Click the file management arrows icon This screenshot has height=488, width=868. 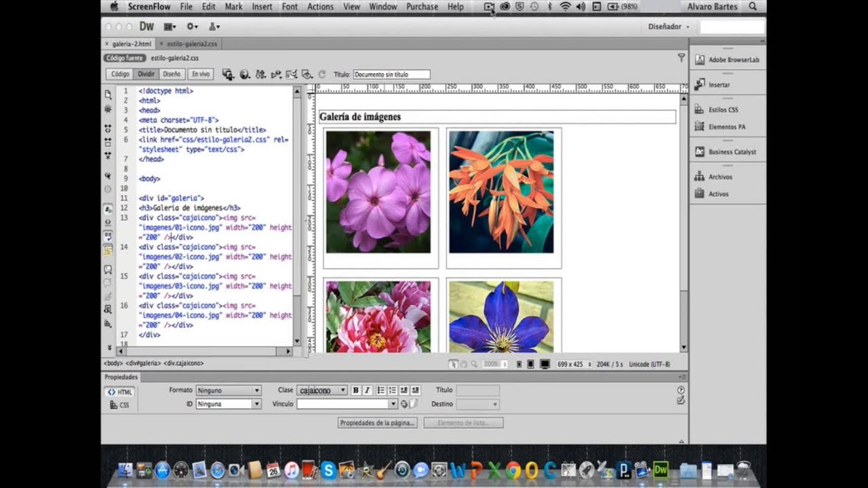click(x=260, y=75)
